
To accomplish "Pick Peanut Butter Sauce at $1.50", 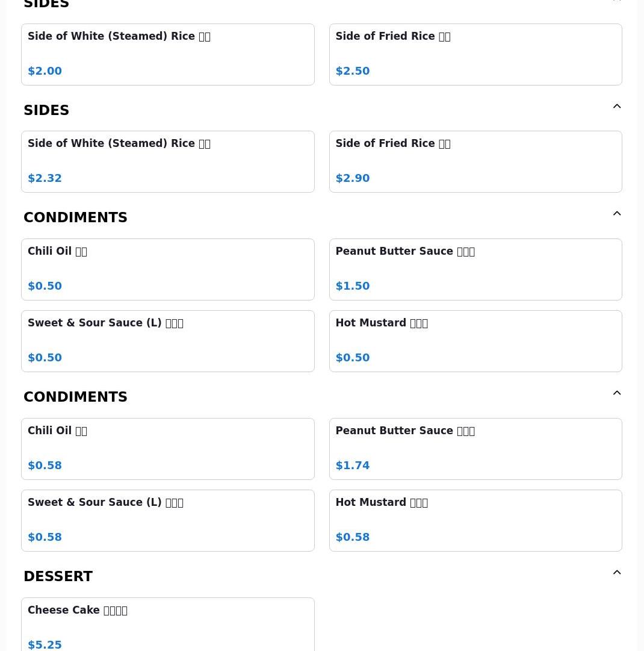I will tap(475, 269).
